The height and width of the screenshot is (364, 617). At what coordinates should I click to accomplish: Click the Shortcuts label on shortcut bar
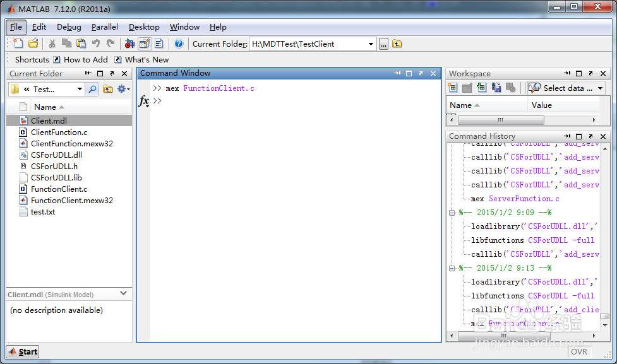(32, 60)
